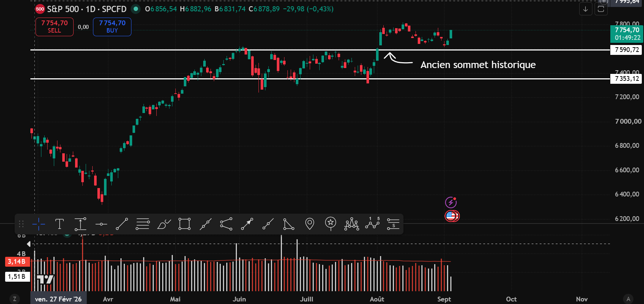Click the TradingView logo on the chart
Viewport: 644px width, 304px height.
point(46,279)
